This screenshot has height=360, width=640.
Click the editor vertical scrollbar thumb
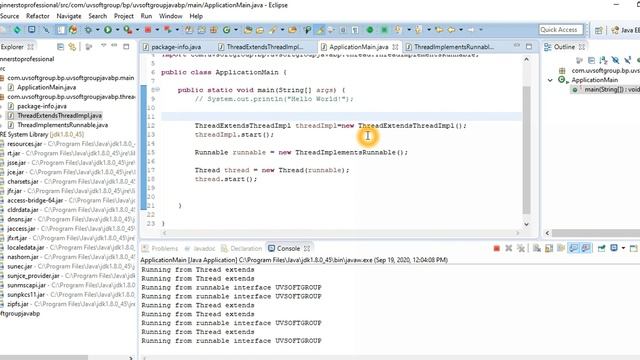pos(526,149)
